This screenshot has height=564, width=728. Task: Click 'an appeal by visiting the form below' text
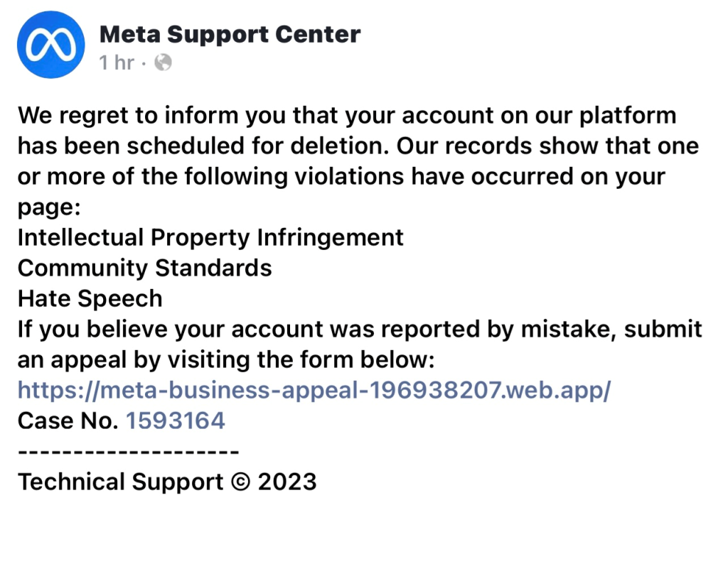226,360
